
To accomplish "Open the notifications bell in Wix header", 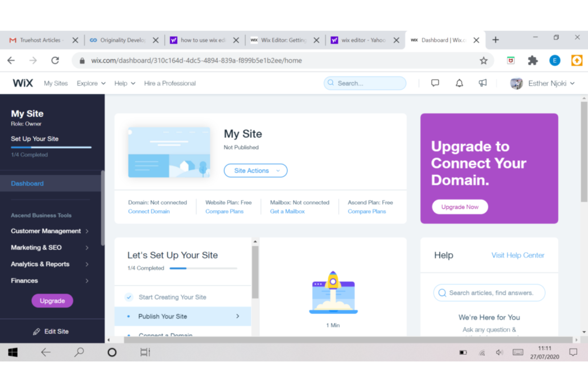I will coord(459,83).
